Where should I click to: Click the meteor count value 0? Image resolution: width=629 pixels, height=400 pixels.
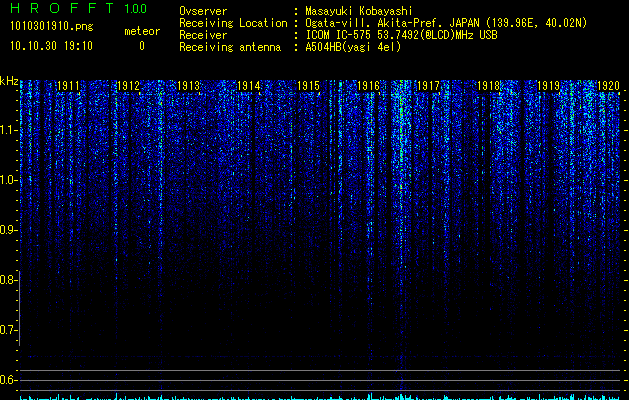142,46
